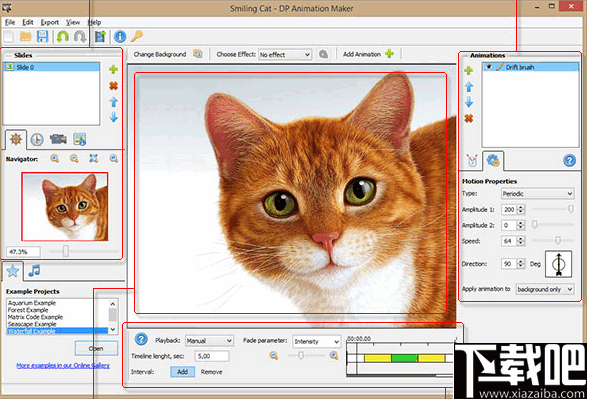The image size is (589, 399).
Task: Click the interval Add button
Action: pos(183,372)
